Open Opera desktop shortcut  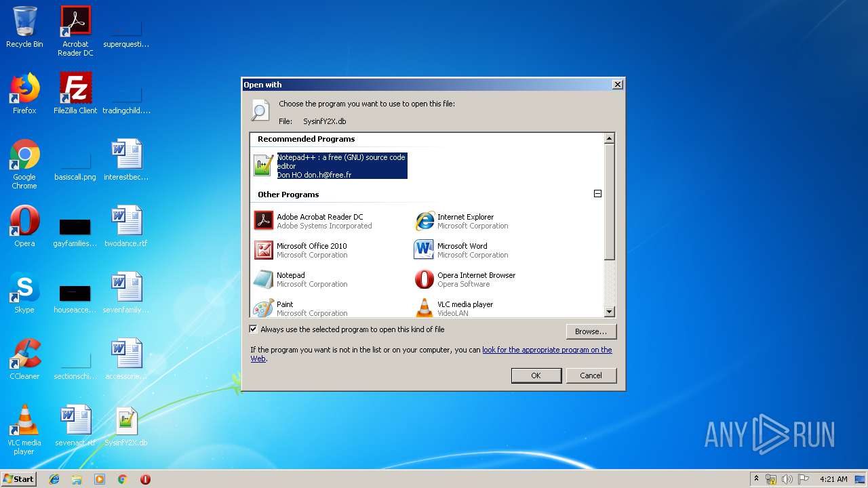pyautogui.click(x=24, y=226)
